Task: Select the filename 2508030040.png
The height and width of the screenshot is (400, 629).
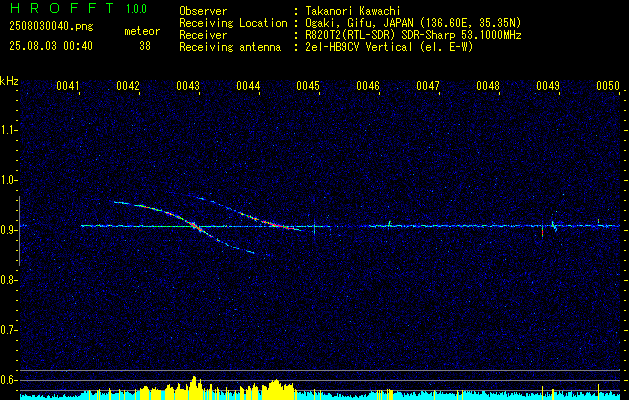Action: [51, 27]
